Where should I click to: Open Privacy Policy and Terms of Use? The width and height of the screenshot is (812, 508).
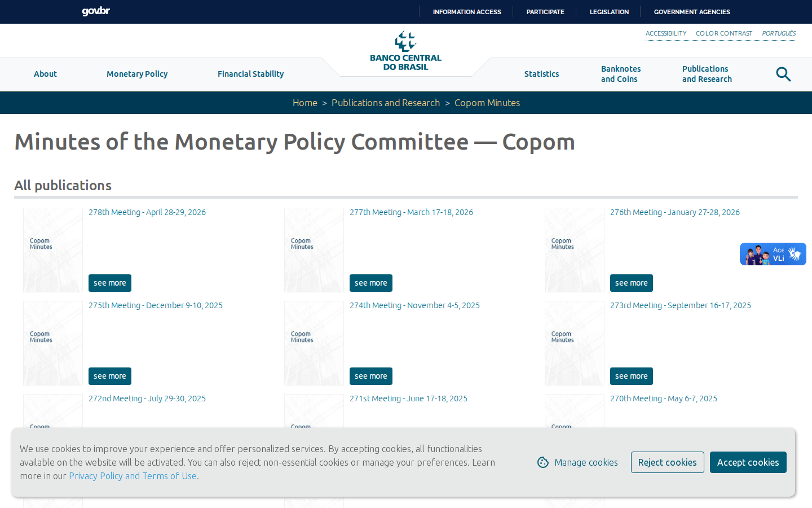133,476
